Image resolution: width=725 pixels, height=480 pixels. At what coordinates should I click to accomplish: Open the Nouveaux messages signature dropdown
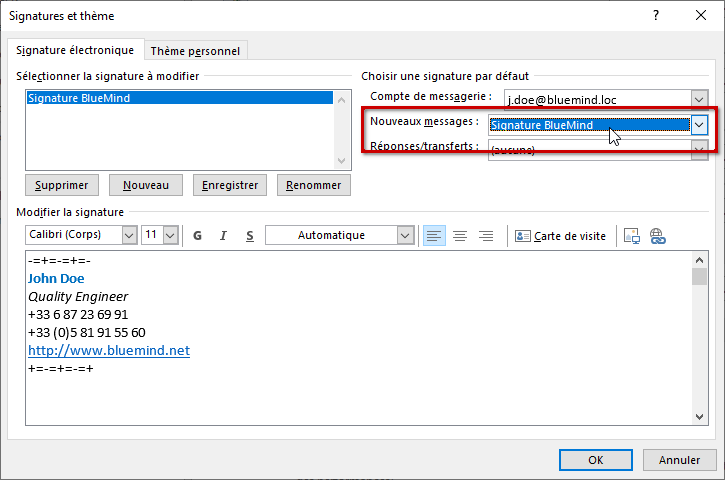coord(700,124)
